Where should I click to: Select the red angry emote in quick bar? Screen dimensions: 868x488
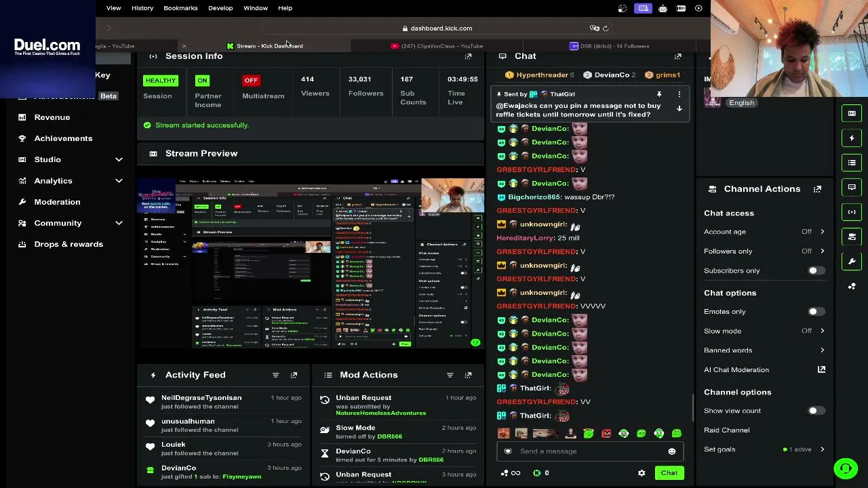coord(606,434)
